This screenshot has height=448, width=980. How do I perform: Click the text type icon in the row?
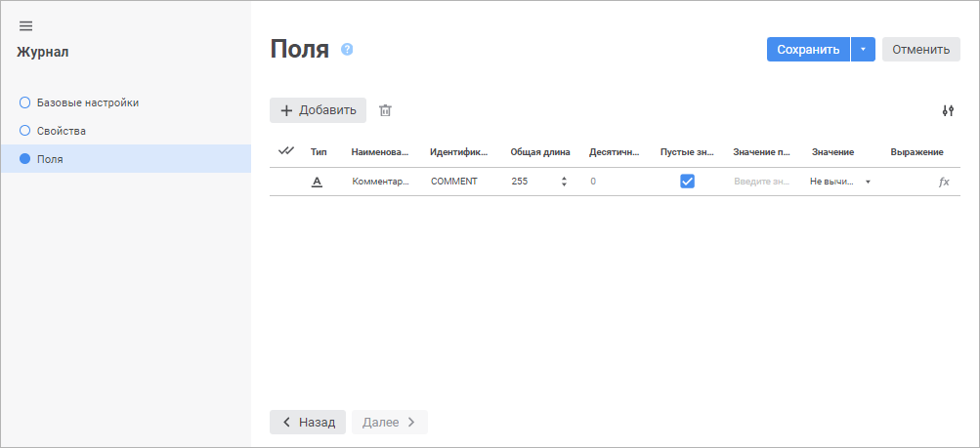point(317,182)
